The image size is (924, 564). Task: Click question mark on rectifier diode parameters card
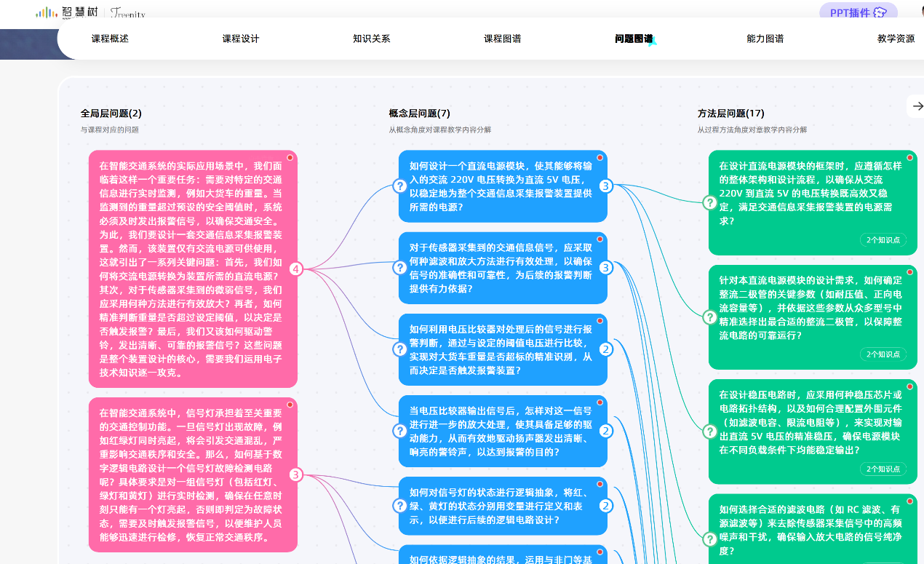[x=710, y=317]
